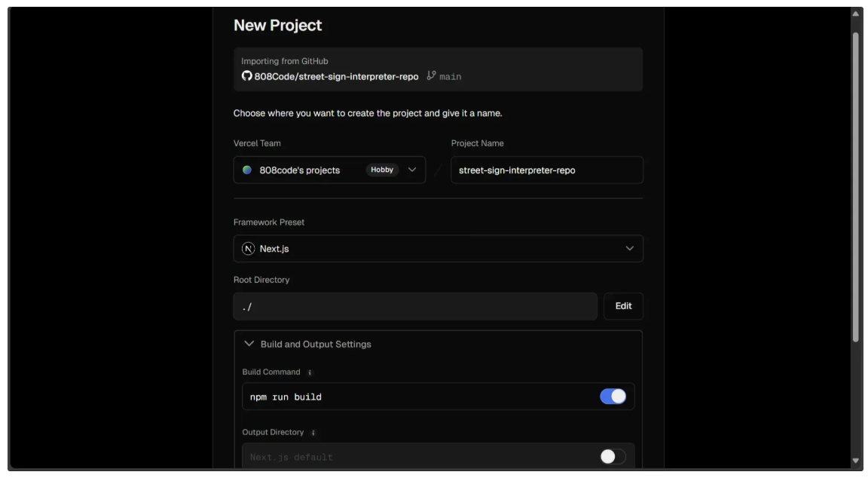This screenshot has height=478, width=868.
Task: Click the scrollbar up arrow
Action: tap(856, 14)
